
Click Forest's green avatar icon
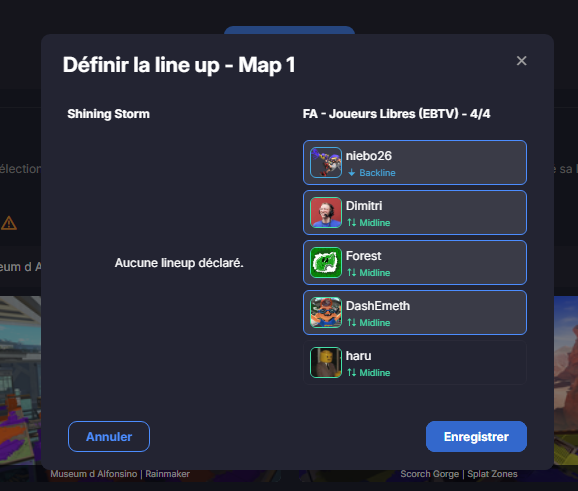point(326,262)
